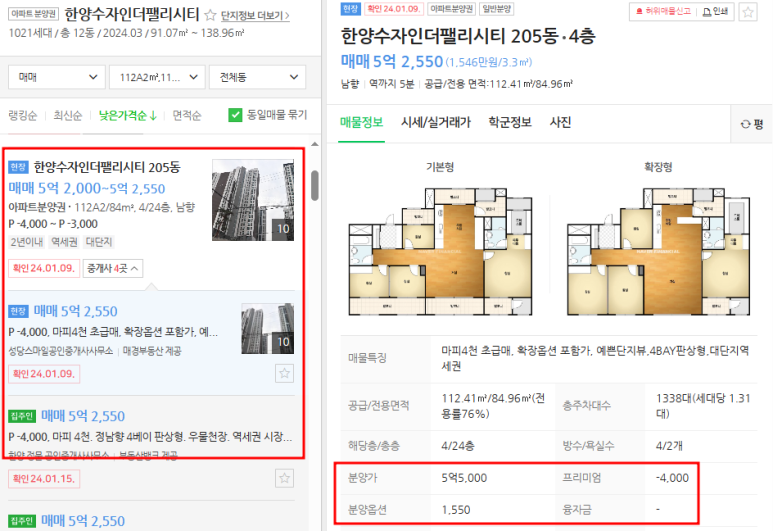Click the 아파트분양권 tag in complex header
The width and height of the screenshot is (773, 531).
[x=34, y=14]
